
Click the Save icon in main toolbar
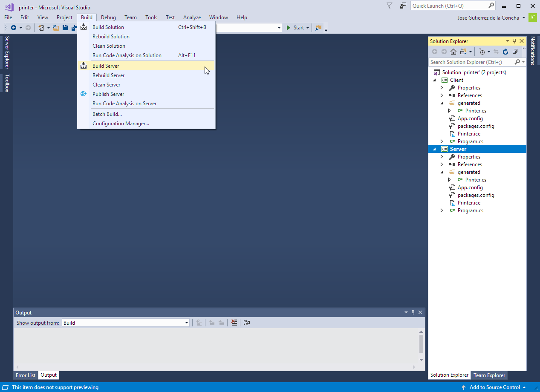pos(65,28)
